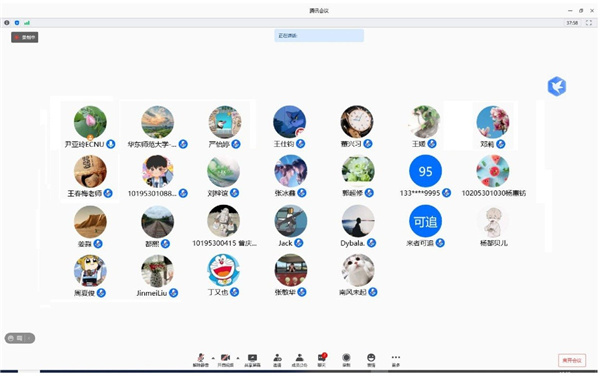Open the invite participants icon

(x=277, y=360)
